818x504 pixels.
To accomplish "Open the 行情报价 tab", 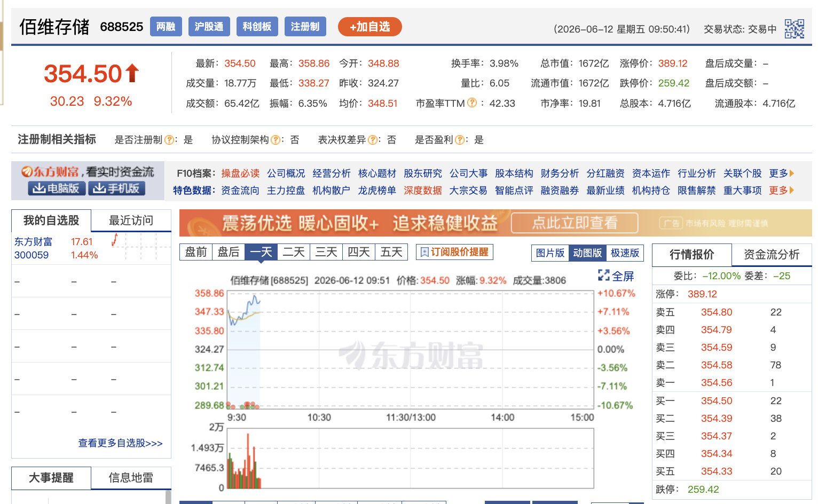I will click(x=692, y=255).
